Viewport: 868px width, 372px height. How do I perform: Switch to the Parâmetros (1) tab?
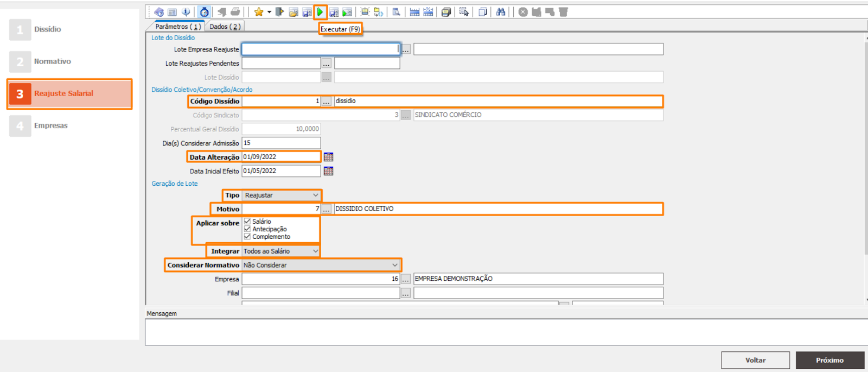click(177, 27)
